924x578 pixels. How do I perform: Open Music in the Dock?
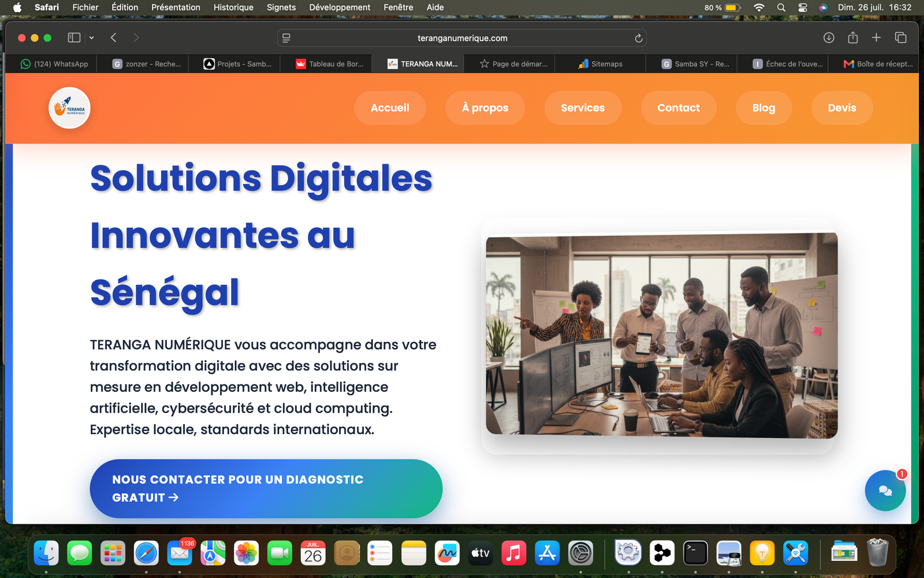pos(513,554)
